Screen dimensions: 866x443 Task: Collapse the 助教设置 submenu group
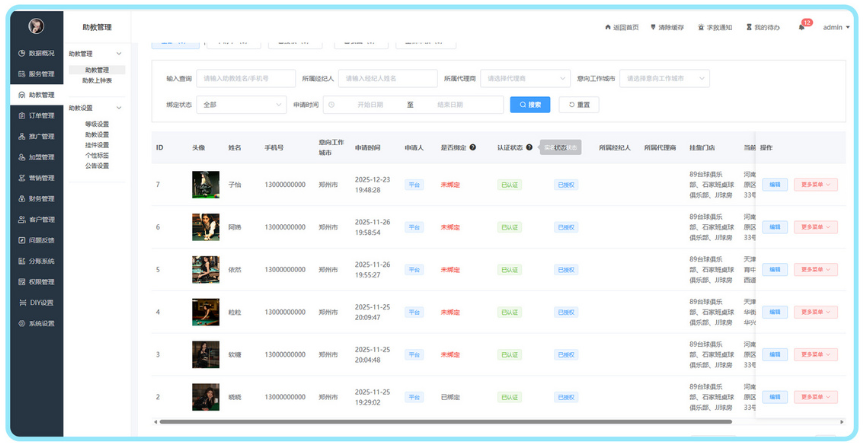[x=119, y=108]
